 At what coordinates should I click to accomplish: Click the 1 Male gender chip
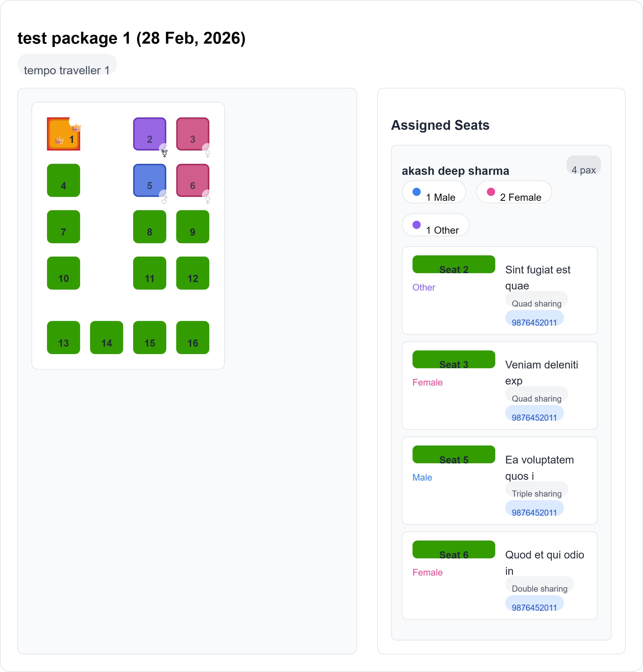434,192
